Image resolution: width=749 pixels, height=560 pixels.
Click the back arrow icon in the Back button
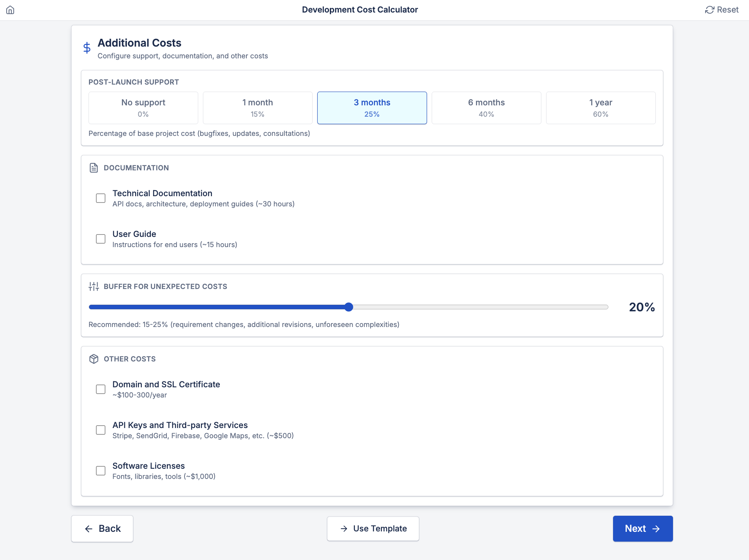tap(88, 528)
